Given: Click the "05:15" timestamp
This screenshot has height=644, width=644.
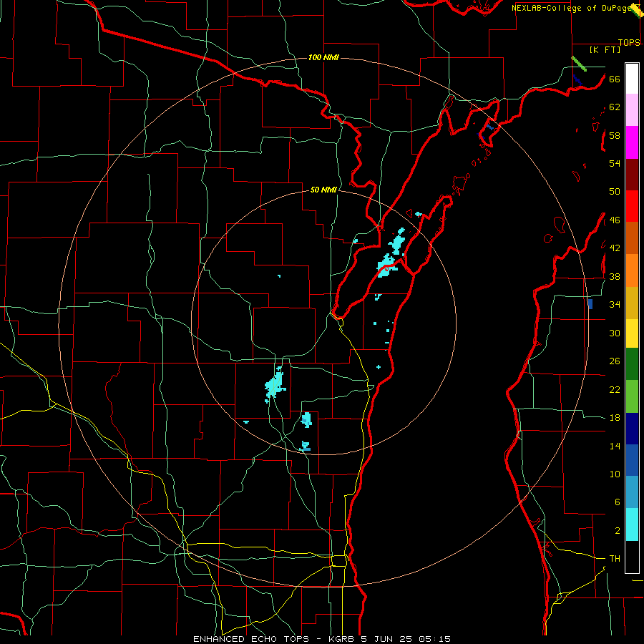Looking at the screenshot, I should [434, 639].
